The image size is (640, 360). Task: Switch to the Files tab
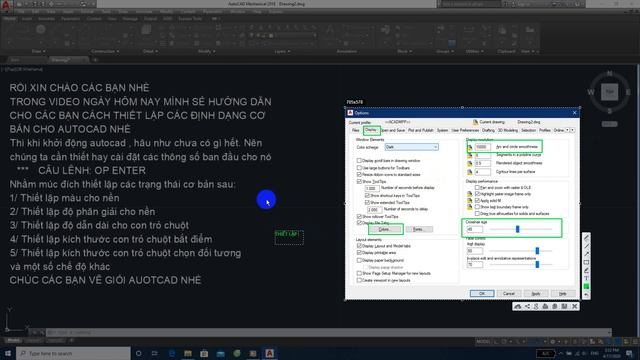(x=356, y=130)
